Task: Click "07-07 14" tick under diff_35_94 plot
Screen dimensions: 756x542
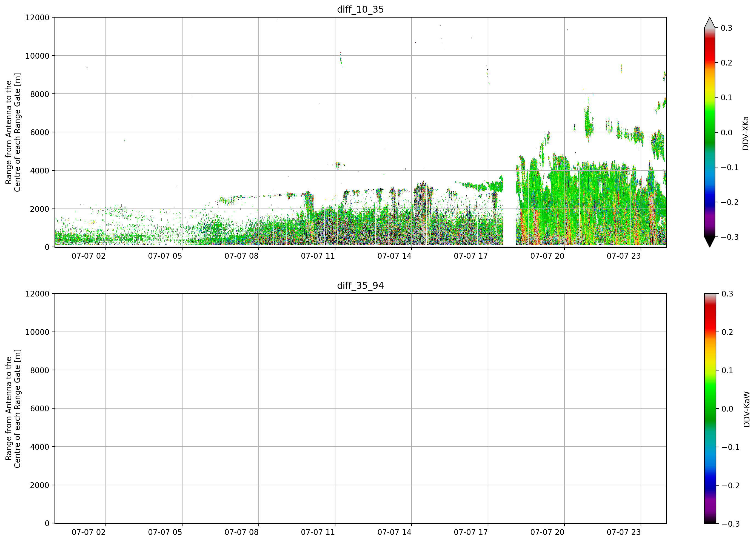Action: (394, 532)
